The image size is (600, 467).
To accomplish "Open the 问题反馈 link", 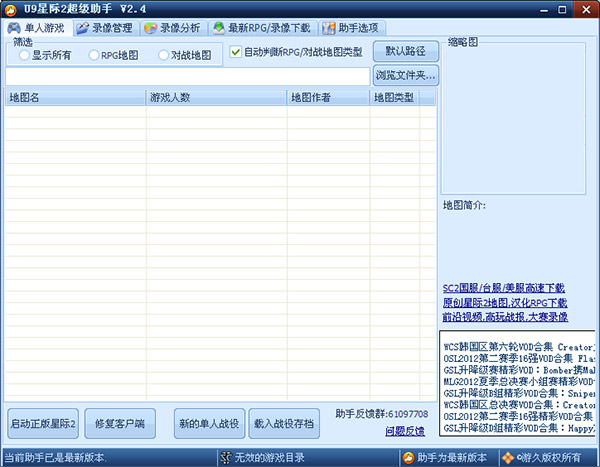I will 405,431.
